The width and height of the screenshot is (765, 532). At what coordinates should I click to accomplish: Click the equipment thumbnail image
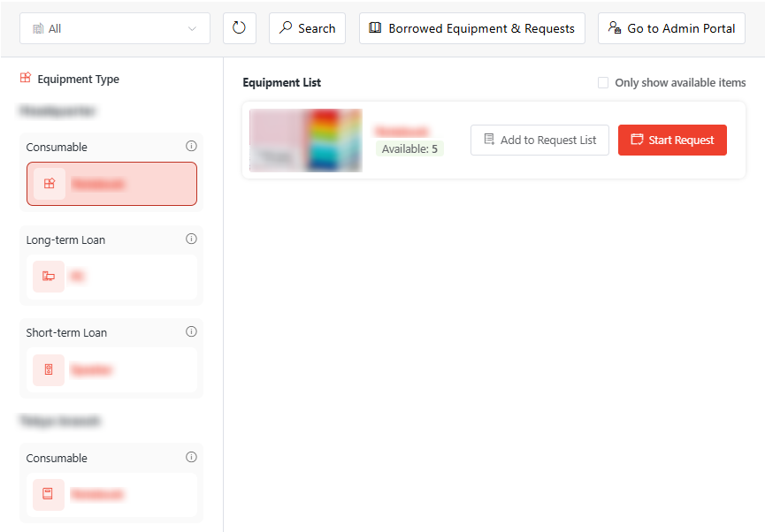[x=306, y=140]
